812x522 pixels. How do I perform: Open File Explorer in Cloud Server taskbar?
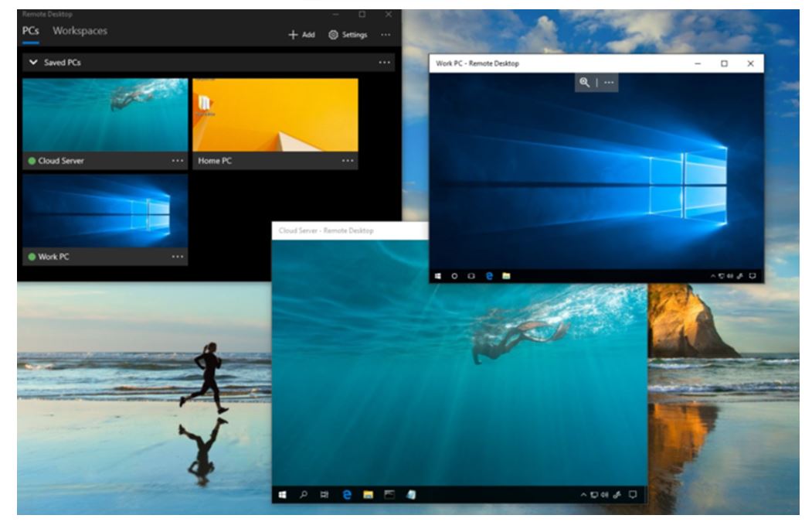coord(369,495)
